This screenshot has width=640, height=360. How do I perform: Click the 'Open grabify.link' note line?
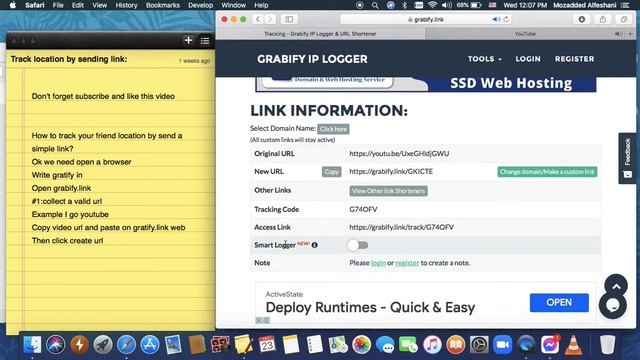click(61, 188)
